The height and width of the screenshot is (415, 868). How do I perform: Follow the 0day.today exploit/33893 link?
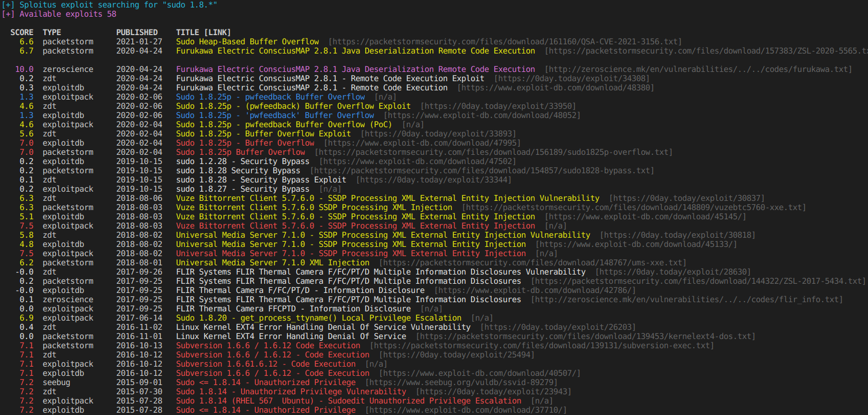point(438,134)
